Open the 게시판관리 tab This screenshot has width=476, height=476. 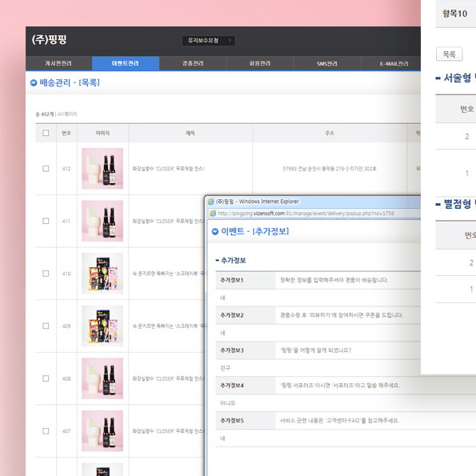[58, 63]
